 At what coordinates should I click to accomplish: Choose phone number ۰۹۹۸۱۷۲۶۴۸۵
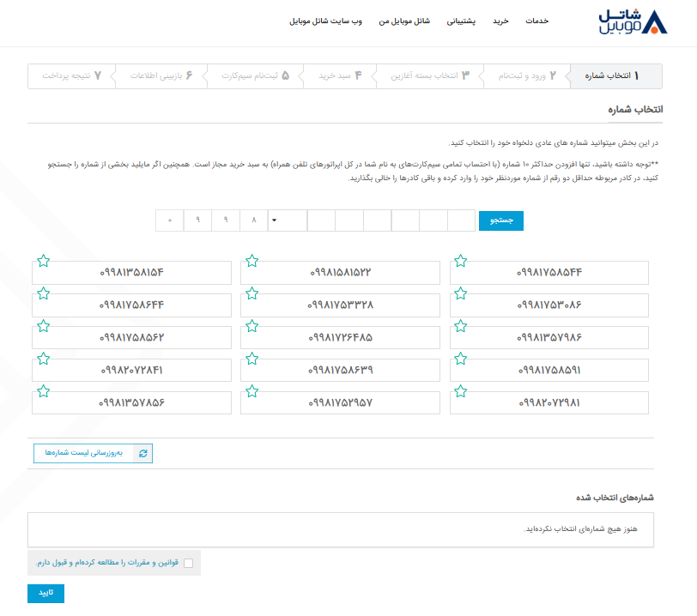(340, 338)
